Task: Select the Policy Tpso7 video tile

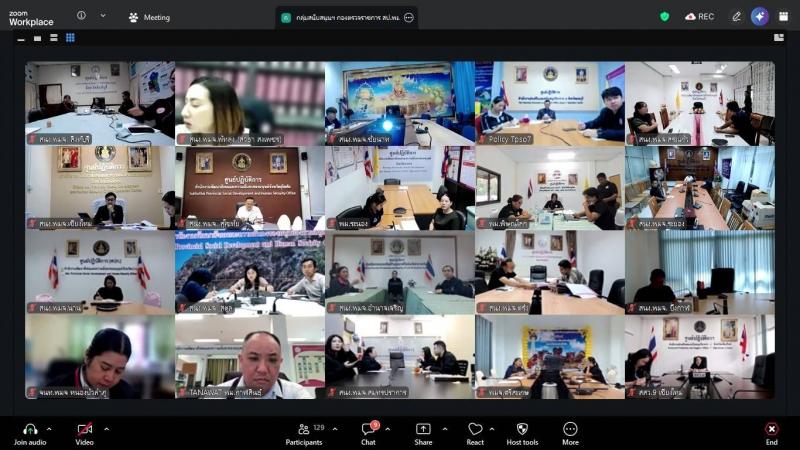Action: click(x=550, y=104)
